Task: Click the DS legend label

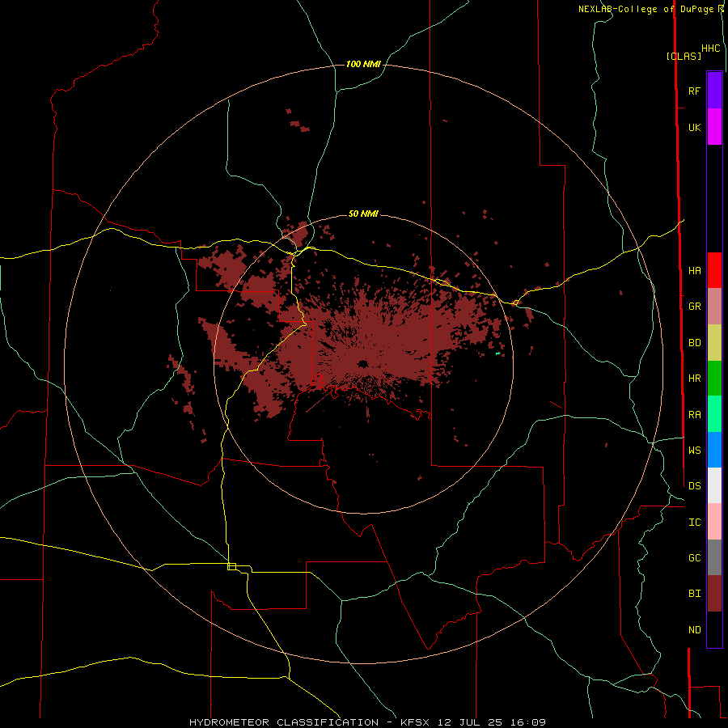Action: coord(695,485)
